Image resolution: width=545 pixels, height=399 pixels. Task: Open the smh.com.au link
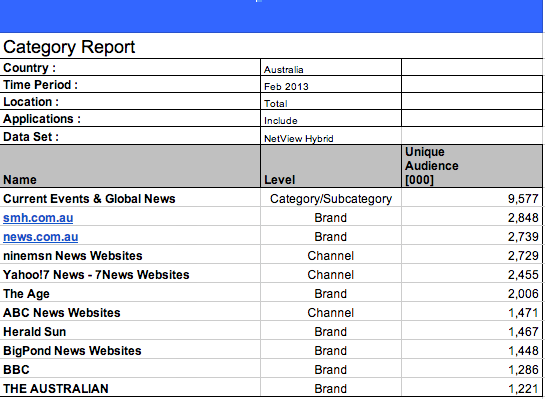tap(38, 218)
